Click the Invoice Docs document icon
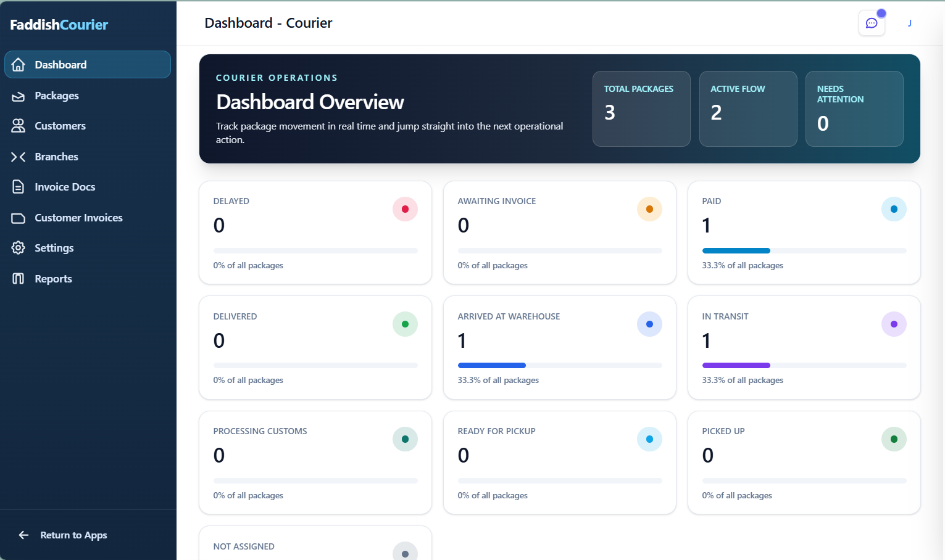The height and width of the screenshot is (560, 945). click(19, 187)
